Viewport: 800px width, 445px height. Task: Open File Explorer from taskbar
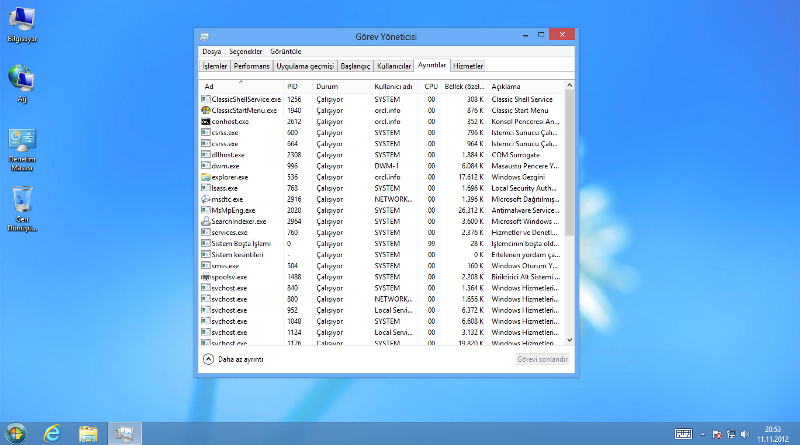[88, 434]
